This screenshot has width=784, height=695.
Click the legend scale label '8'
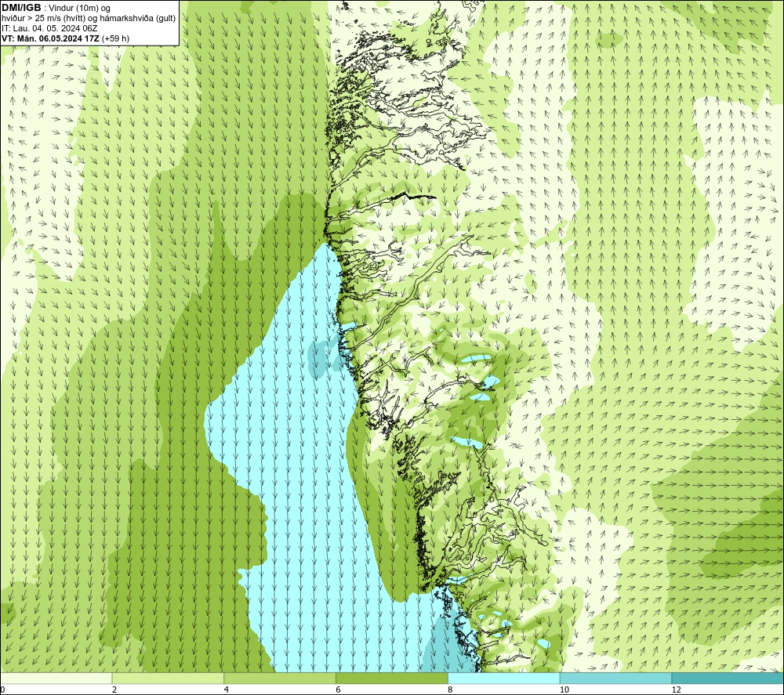451,690
